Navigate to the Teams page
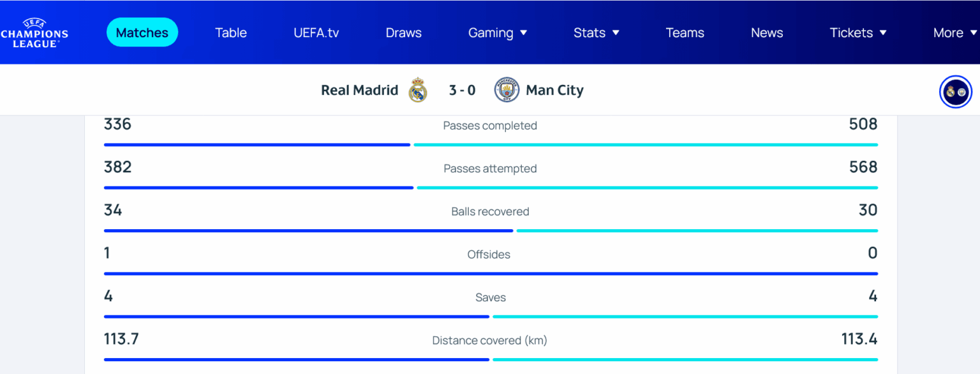Image resolution: width=980 pixels, height=374 pixels. (x=685, y=33)
